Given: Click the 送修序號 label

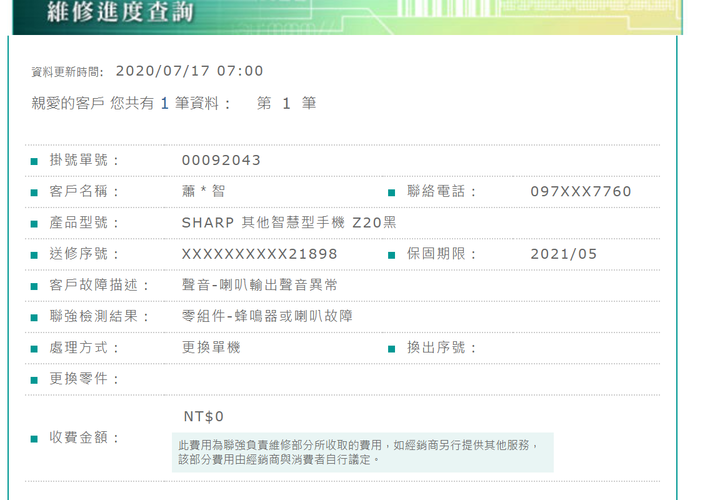Looking at the screenshot, I should [x=84, y=254].
